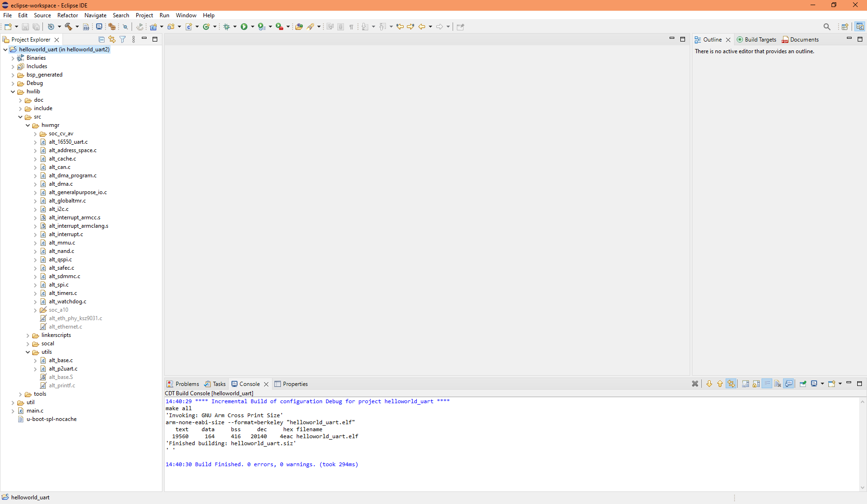The width and height of the screenshot is (867, 504).
Task: Click the Build Targets view label
Action: 760,39
